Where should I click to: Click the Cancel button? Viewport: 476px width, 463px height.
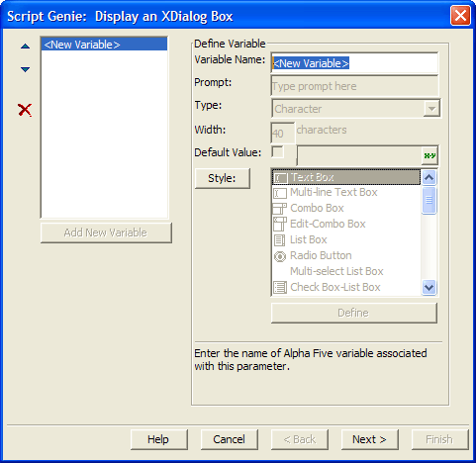click(x=230, y=439)
